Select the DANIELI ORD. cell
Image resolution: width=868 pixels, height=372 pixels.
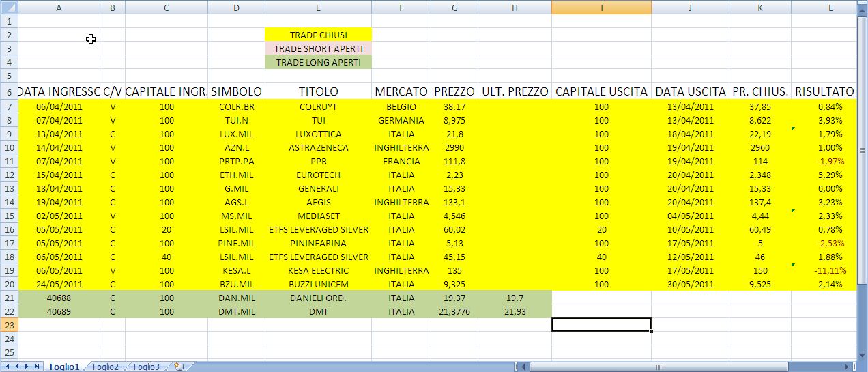click(x=318, y=298)
